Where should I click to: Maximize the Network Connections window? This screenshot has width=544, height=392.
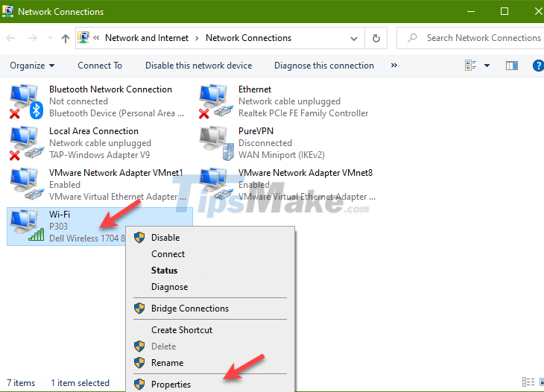(x=505, y=11)
